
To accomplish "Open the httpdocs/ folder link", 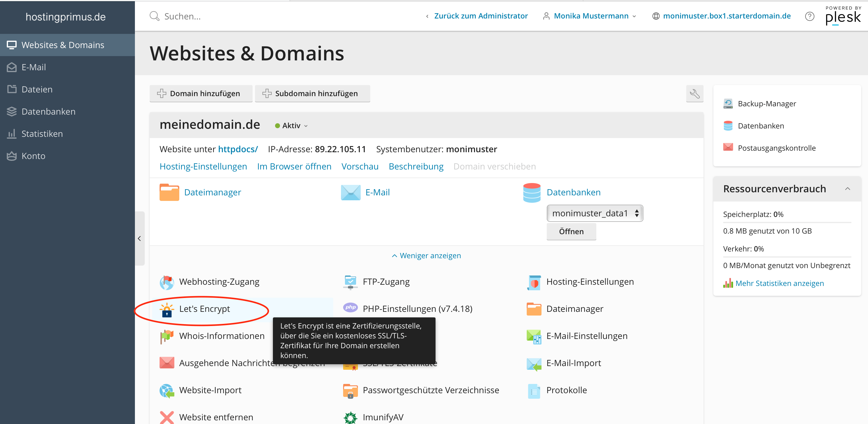I will pos(238,149).
